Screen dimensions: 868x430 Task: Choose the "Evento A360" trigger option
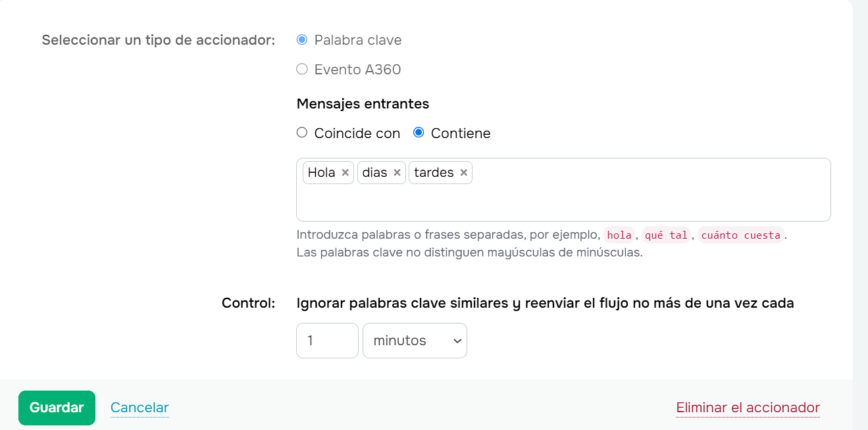(x=302, y=69)
